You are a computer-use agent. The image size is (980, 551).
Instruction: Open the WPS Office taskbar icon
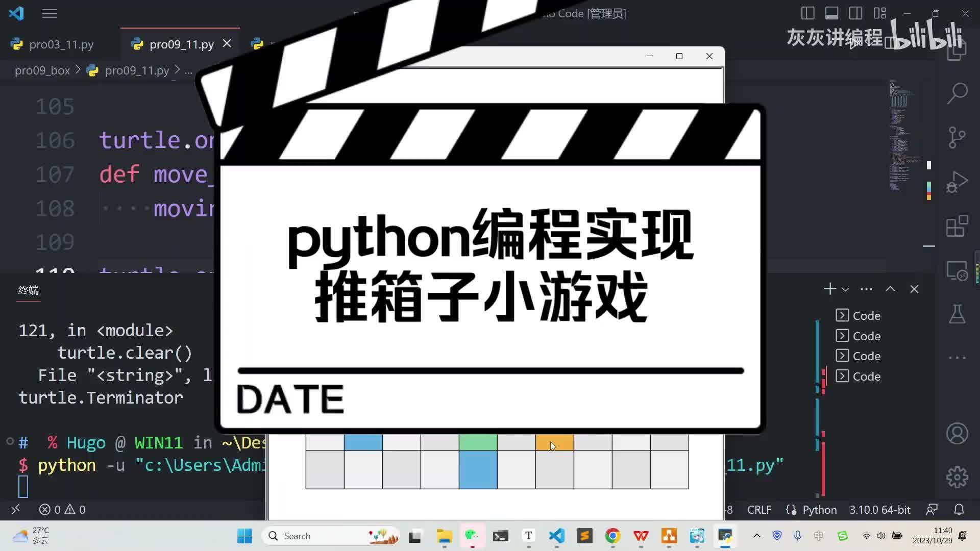point(641,536)
